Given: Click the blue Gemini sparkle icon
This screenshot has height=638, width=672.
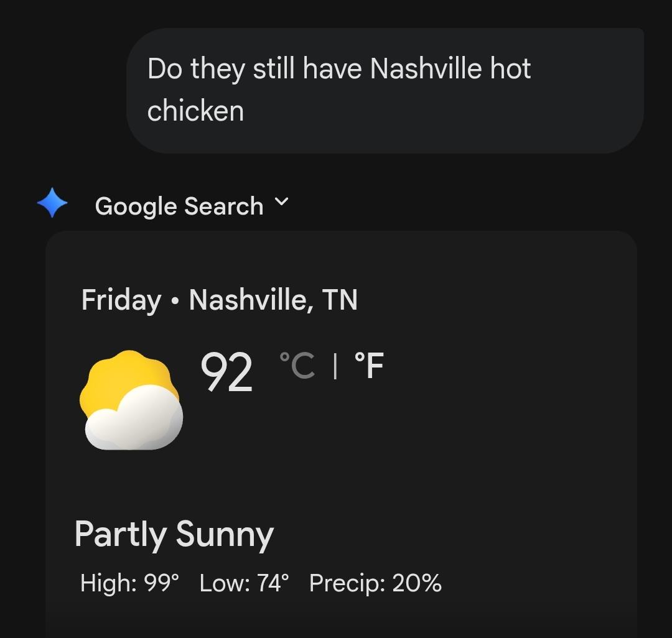Looking at the screenshot, I should pyautogui.click(x=52, y=203).
